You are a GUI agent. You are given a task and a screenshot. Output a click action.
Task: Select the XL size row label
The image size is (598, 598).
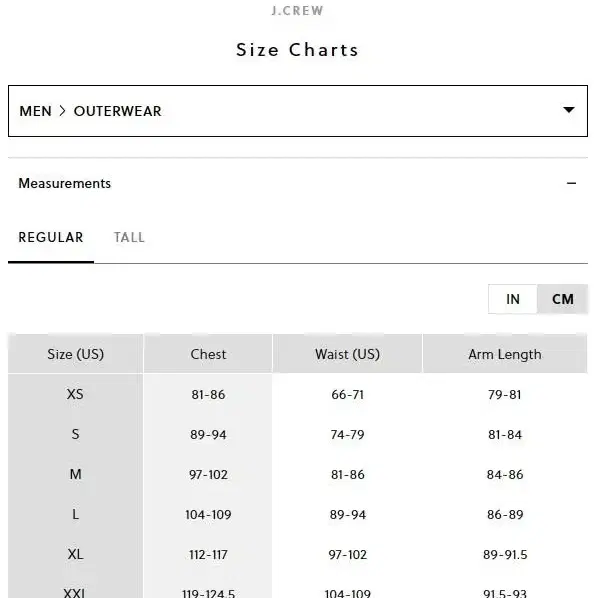[x=76, y=554]
